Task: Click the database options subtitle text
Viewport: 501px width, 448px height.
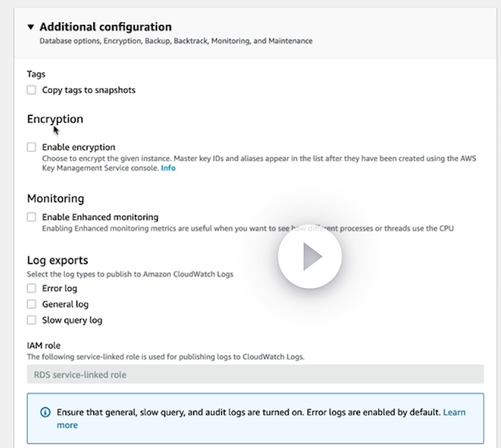Action: 176,41
